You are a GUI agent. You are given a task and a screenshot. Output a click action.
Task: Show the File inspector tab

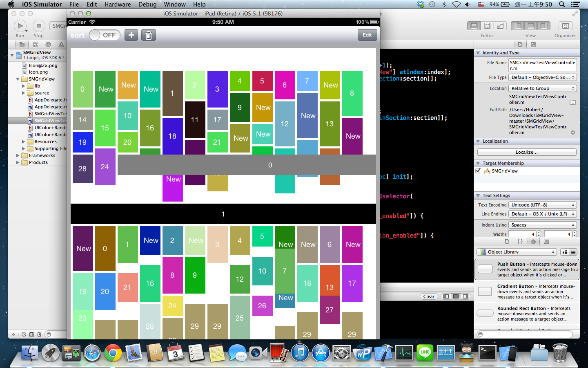[520, 45]
